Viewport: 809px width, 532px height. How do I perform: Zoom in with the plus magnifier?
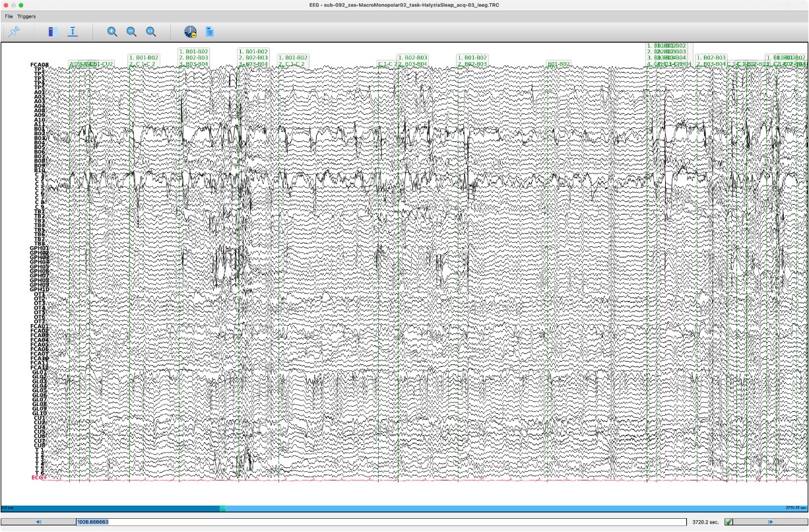112,31
